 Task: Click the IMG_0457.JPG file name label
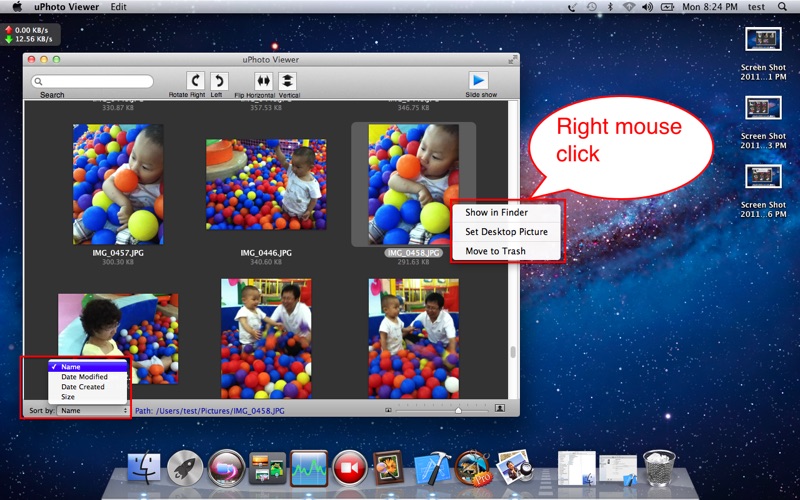118,253
